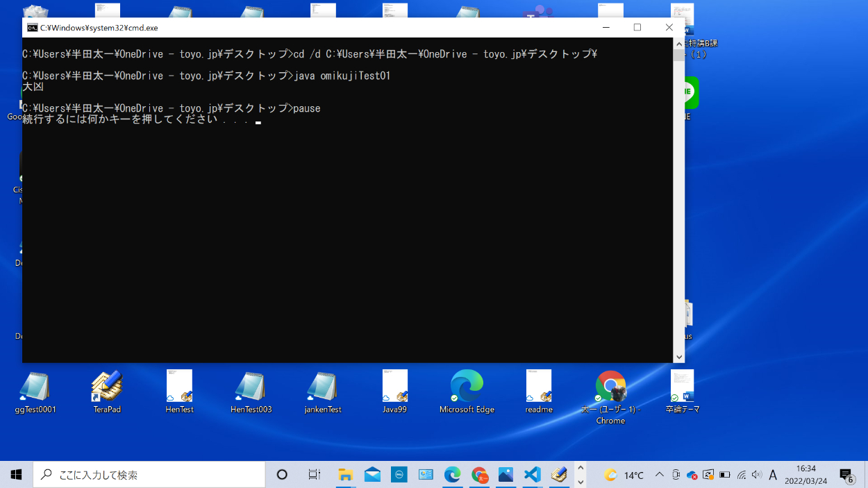This screenshot has width=868, height=488.
Task: Select the Java99 desktop file
Action: click(x=394, y=387)
